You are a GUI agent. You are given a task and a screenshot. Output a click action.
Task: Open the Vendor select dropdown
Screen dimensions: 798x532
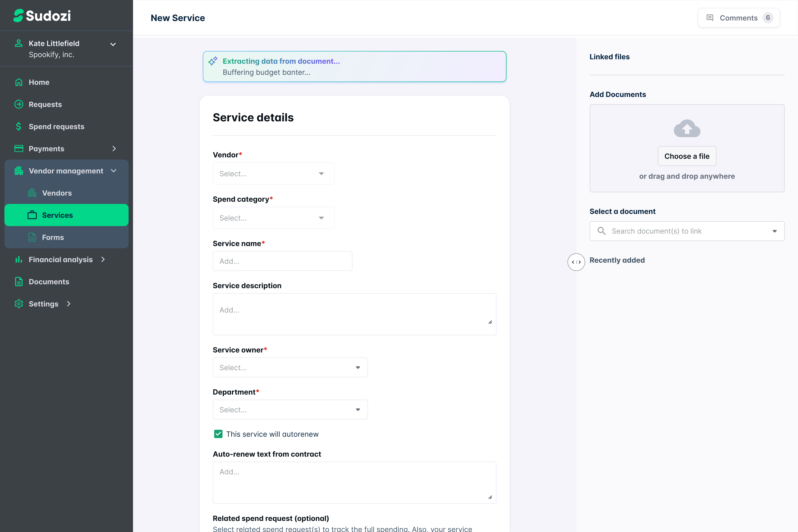coord(273,174)
